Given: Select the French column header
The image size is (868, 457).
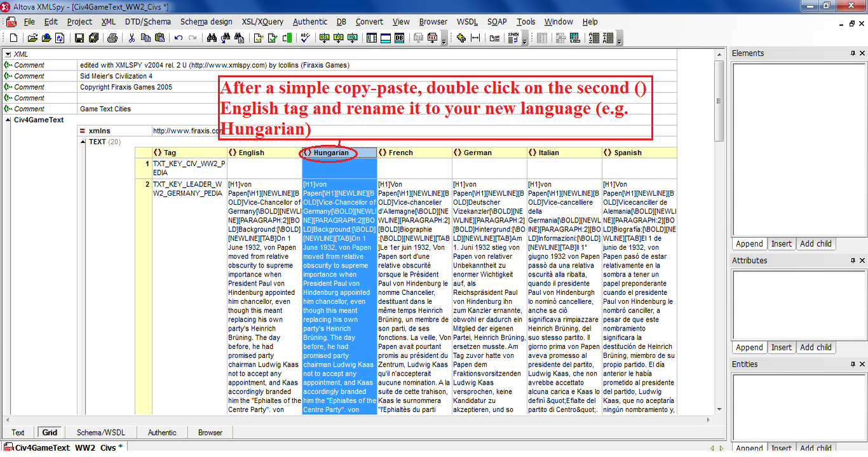Looking at the screenshot, I should pyautogui.click(x=414, y=153).
